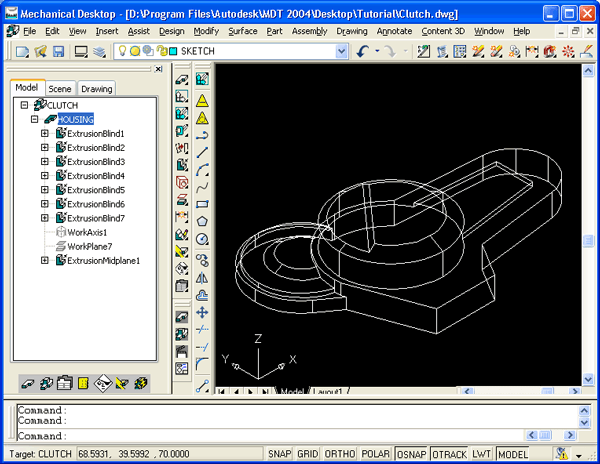Image resolution: width=600 pixels, height=464 pixels.
Task: Open the SKETCH layer dropdown
Action: tap(342, 51)
